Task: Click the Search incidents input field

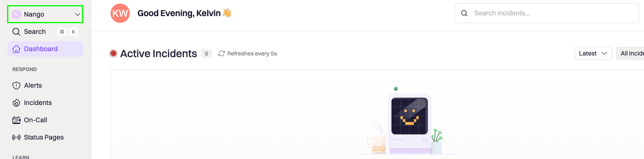Action: click(546, 13)
